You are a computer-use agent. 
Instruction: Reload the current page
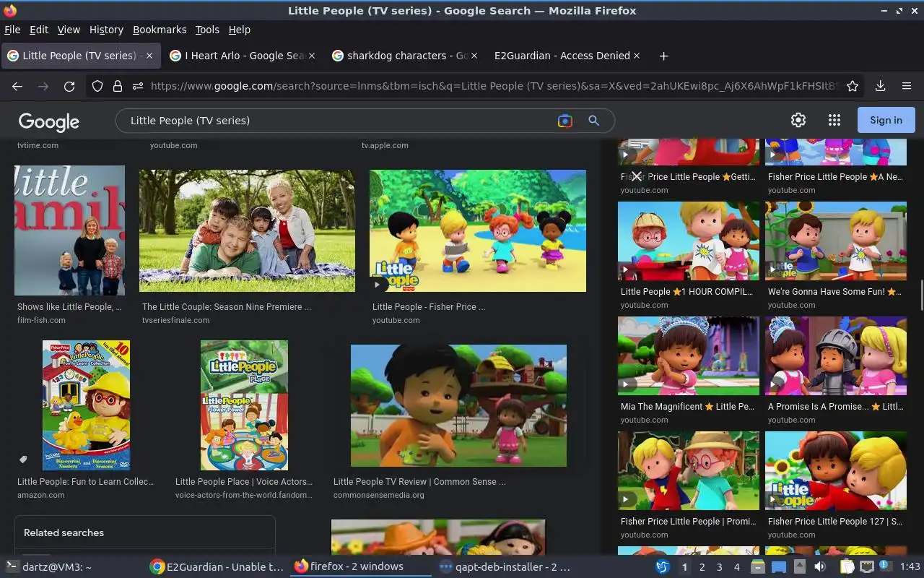pos(69,86)
